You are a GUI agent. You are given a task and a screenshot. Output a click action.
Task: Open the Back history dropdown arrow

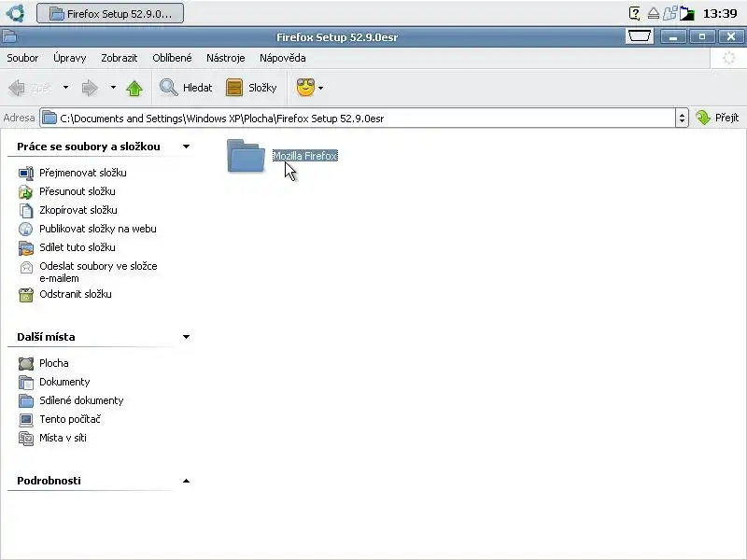pyautogui.click(x=65, y=87)
